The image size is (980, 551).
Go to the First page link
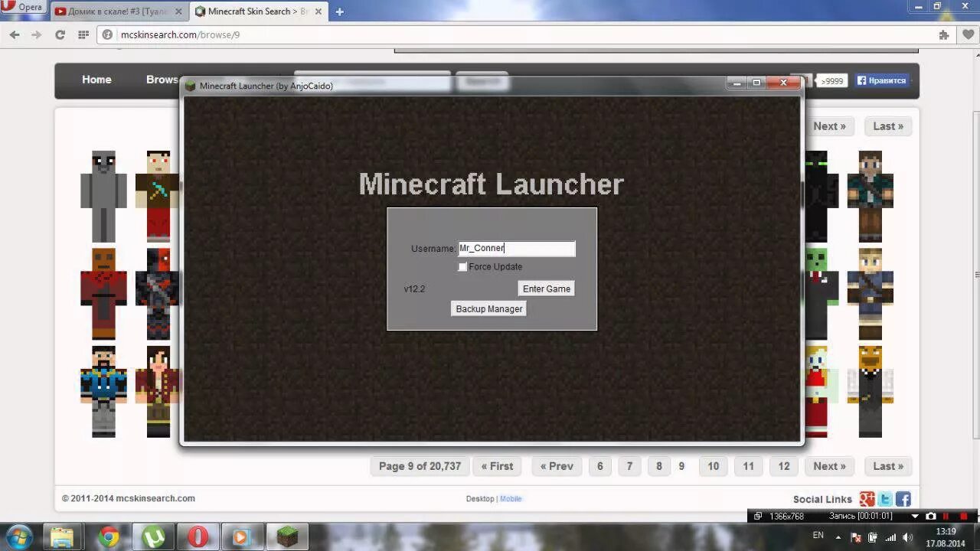(x=497, y=466)
